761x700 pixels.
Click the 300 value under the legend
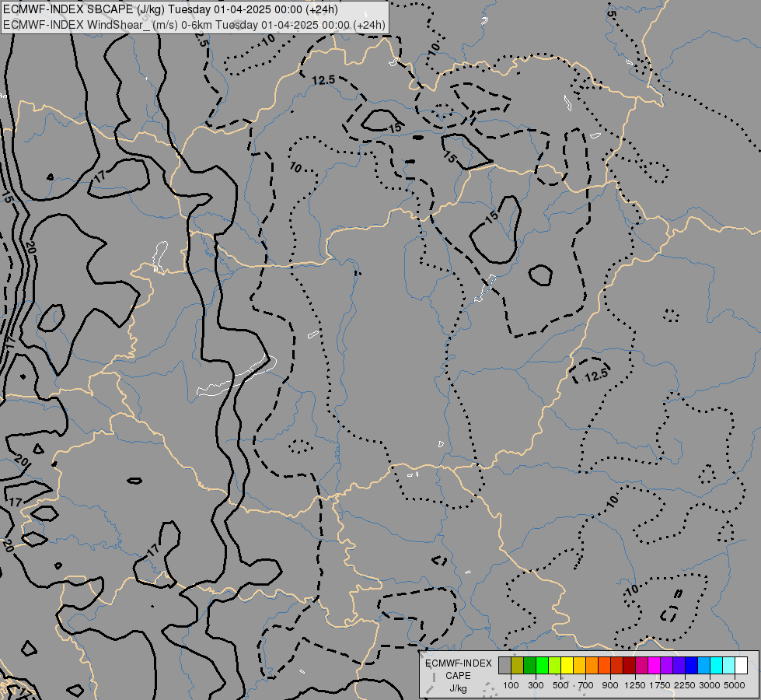click(x=536, y=685)
